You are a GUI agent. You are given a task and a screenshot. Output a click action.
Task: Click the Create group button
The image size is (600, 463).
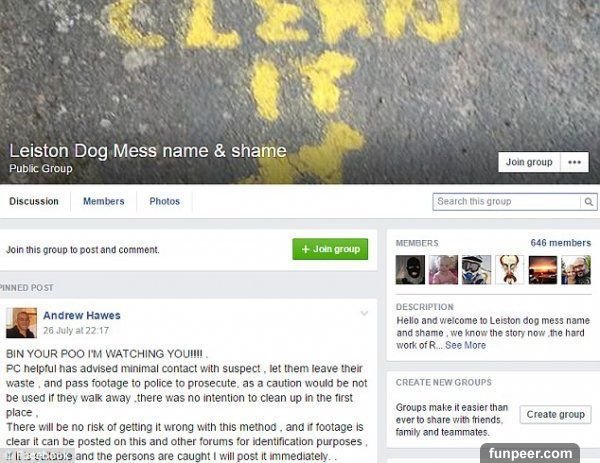(556, 414)
